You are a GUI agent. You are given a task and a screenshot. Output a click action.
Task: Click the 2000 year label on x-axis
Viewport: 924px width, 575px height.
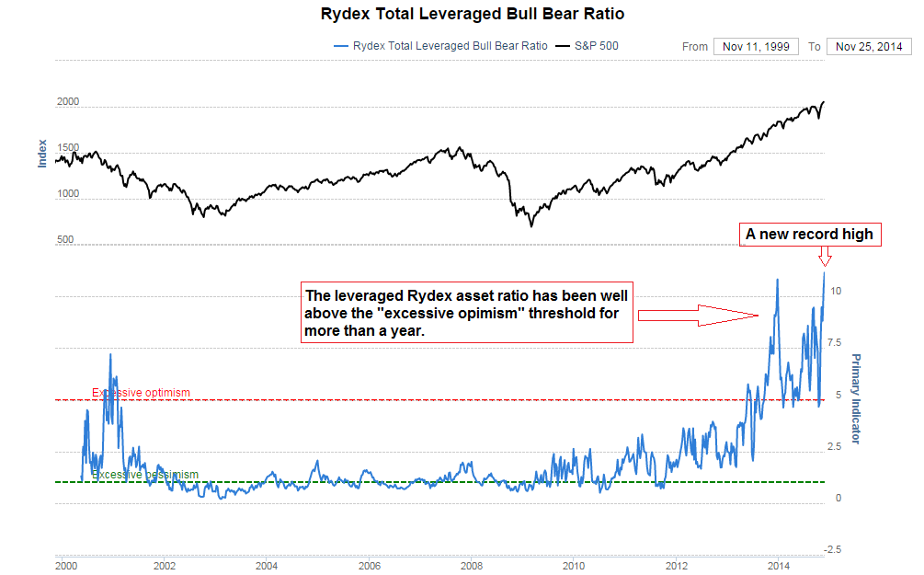[65, 565]
